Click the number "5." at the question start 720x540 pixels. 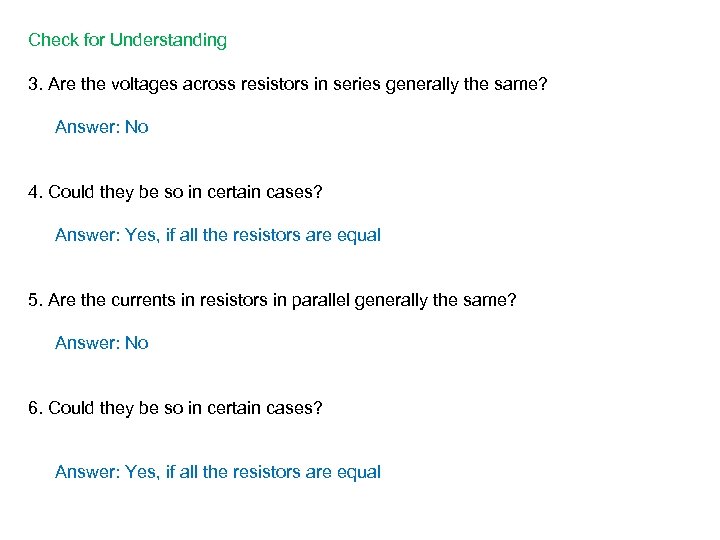coord(35,300)
